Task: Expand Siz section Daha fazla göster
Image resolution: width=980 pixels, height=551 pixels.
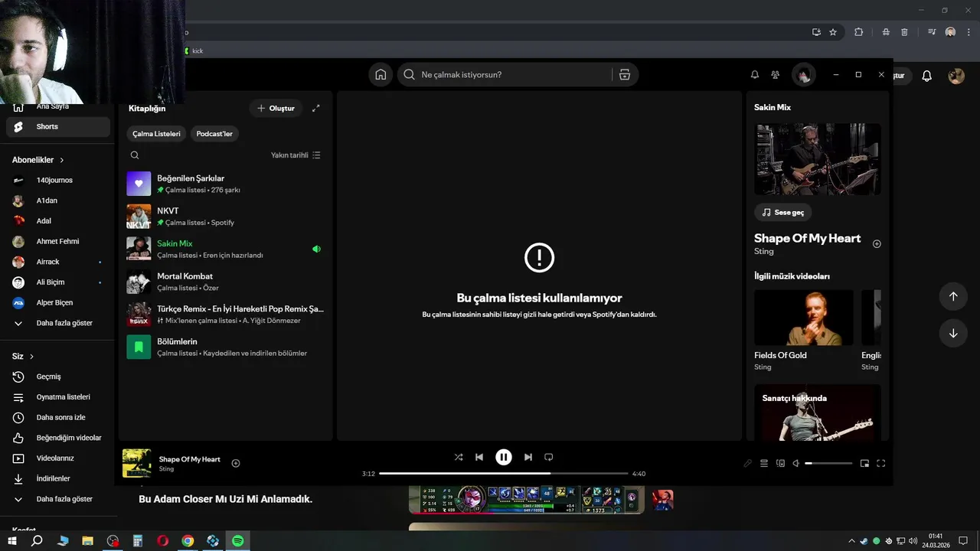Action: click(58, 499)
